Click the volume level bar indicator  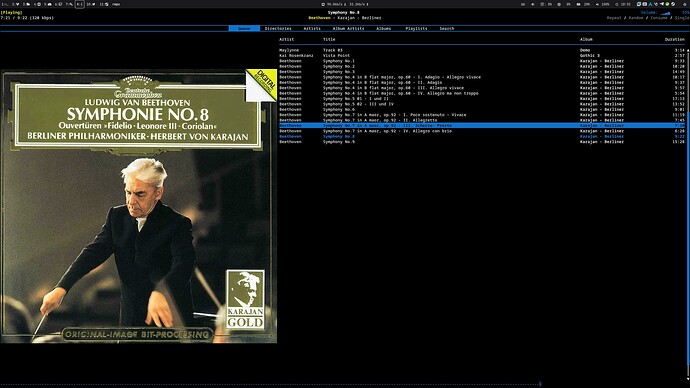pos(665,13)
